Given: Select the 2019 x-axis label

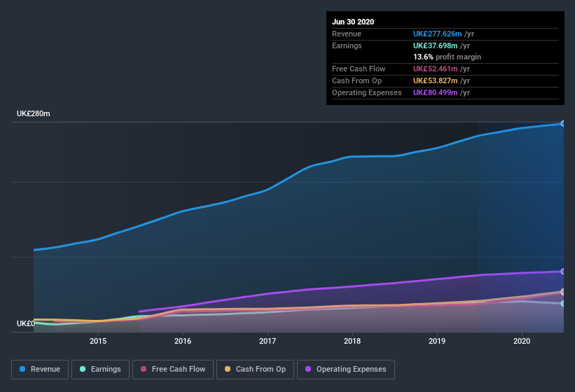Looking at the screenshot, I should 437,341.
